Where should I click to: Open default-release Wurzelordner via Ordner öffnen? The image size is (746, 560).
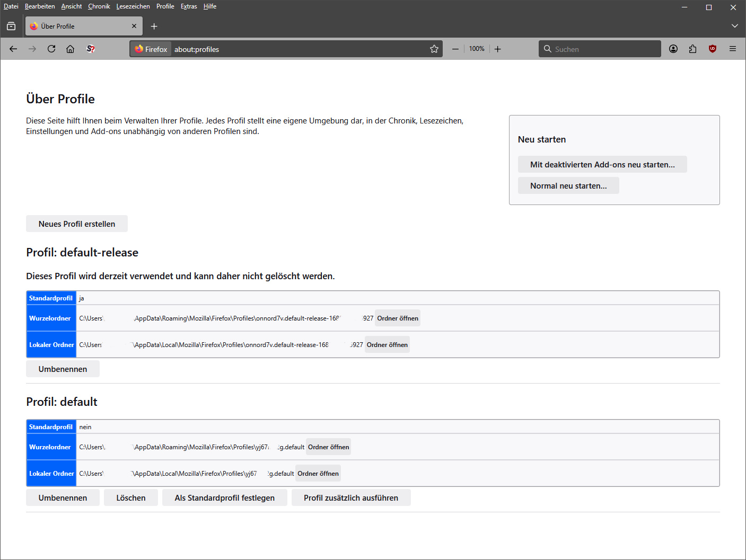(398, 318)
